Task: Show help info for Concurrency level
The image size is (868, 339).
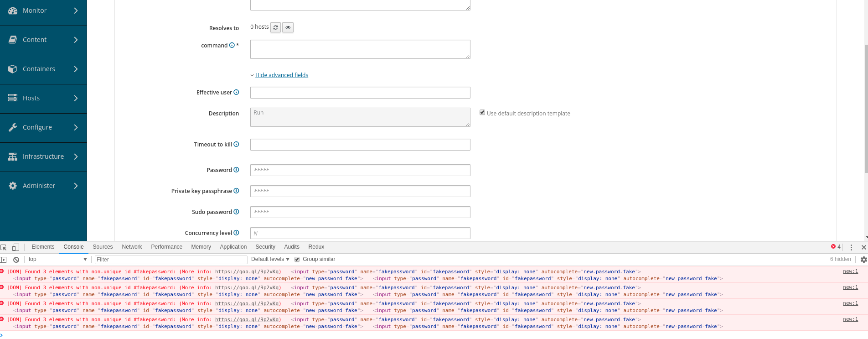Action: point(236,233)
